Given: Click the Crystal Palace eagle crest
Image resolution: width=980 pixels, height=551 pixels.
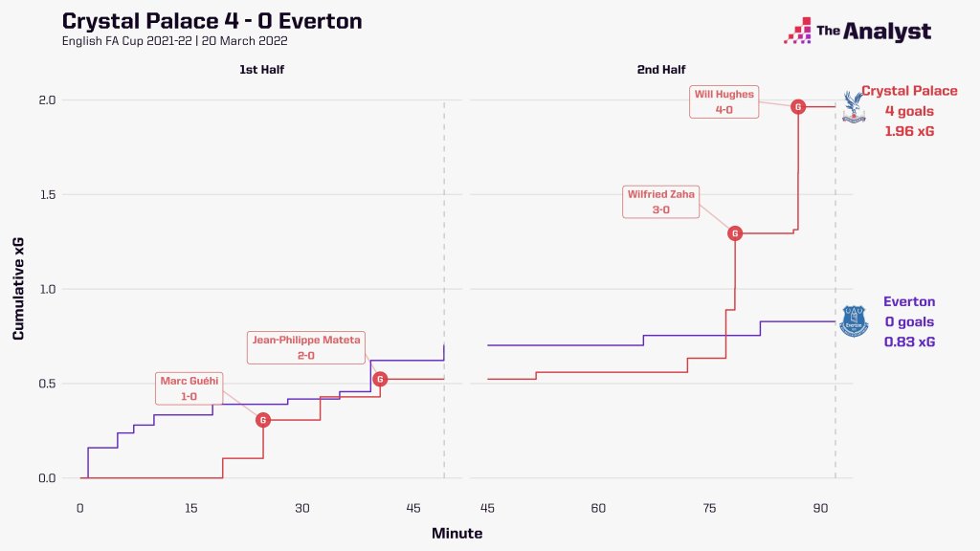Looking at the screenshot, I should [853, 107].
